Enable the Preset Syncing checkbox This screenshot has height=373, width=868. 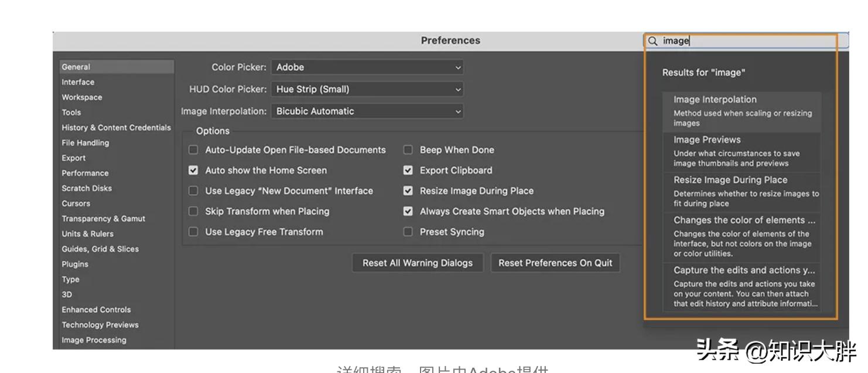408,232
